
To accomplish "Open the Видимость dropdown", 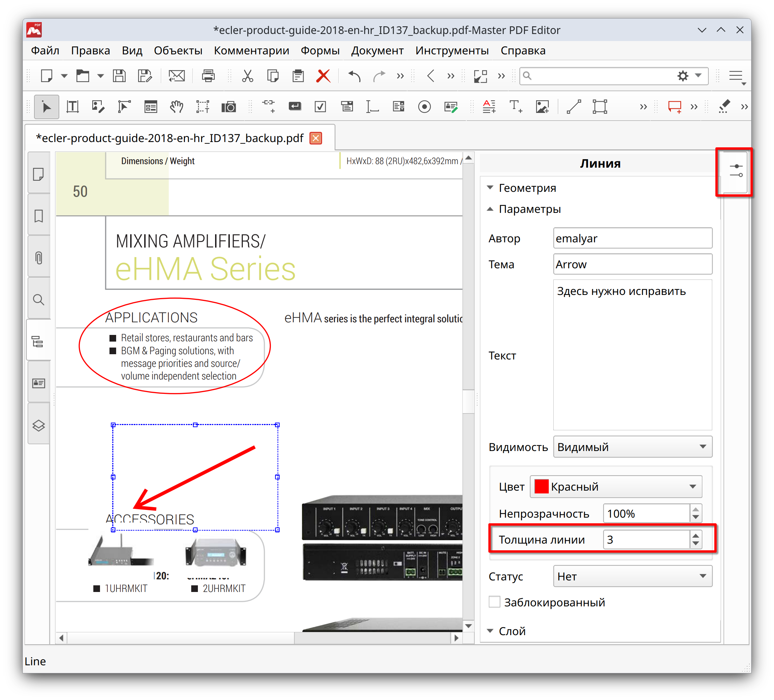I will click(x=632, y=447).
